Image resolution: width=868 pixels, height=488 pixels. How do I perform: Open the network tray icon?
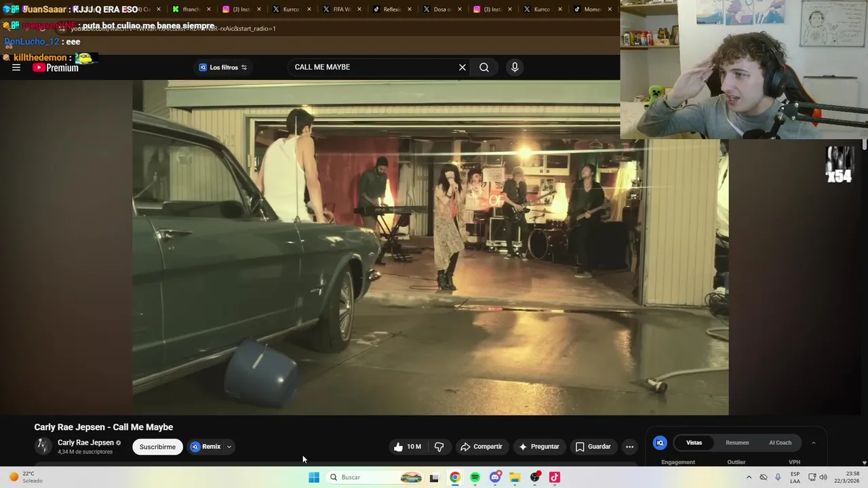pyautogui.click(x=812, y=477)
